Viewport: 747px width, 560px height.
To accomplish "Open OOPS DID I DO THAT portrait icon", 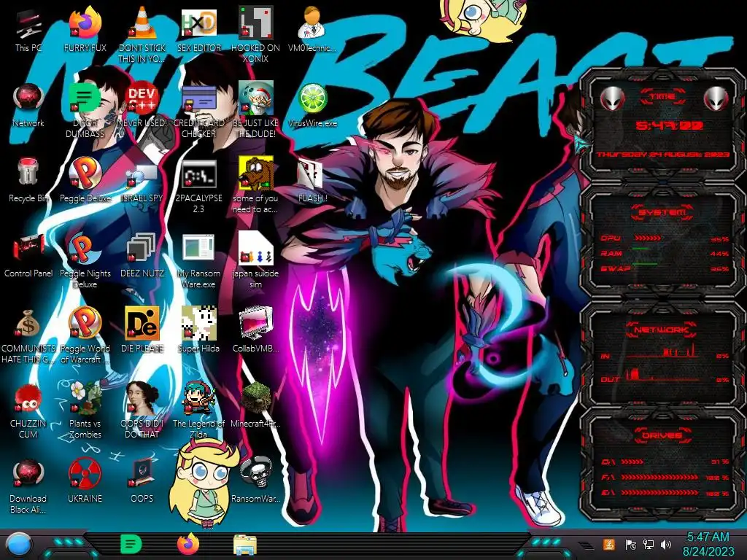I will pyautogui.click(x=142, y=411).
